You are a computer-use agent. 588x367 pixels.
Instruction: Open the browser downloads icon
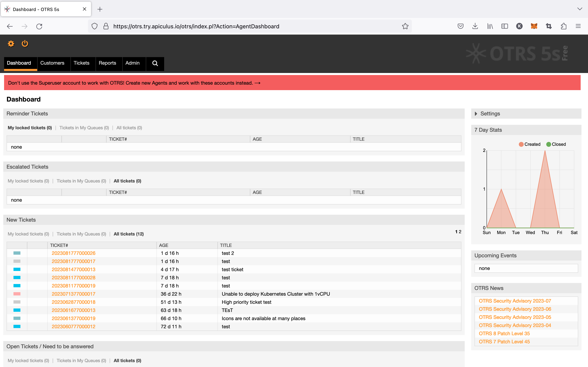click(475, 26)
